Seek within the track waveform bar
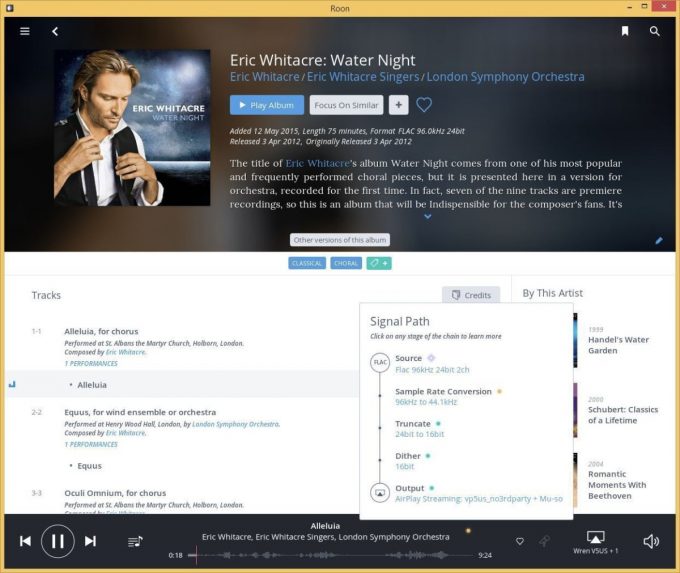Image resolution: width=680 pixels, height=573 pixels. [x=330, y=555]
